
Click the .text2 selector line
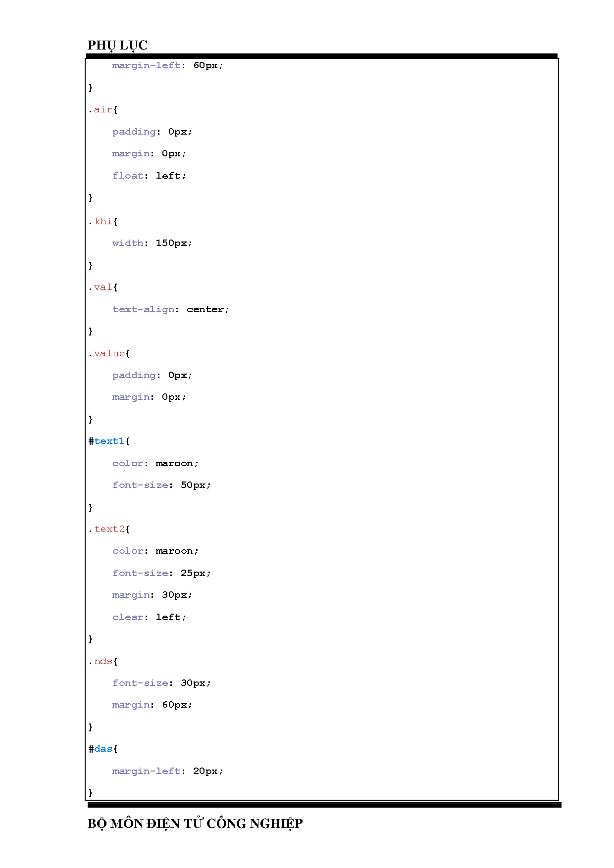tap(109, 529)
